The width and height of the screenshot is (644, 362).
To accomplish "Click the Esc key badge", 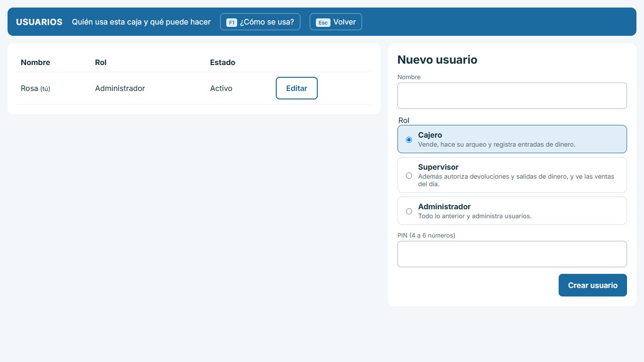I will click(x=323, y=22).
